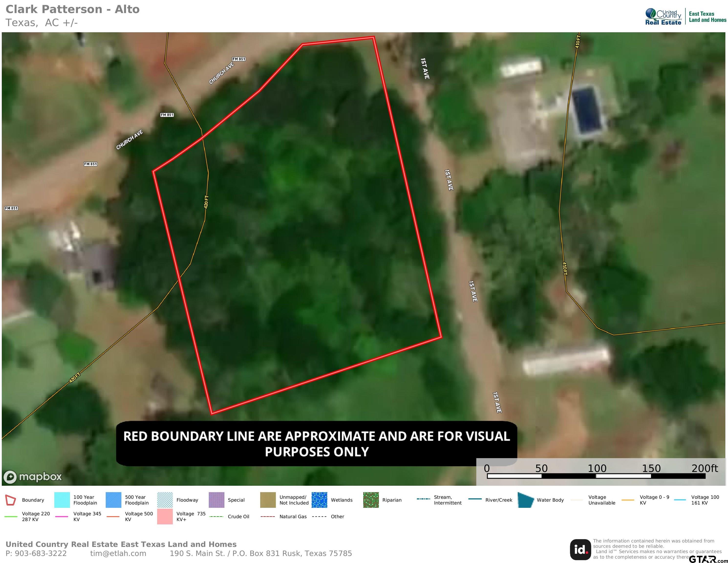Click the Riparian legend label
The height and width of the screenshot is (563, 728).
[x=392, y=500]
